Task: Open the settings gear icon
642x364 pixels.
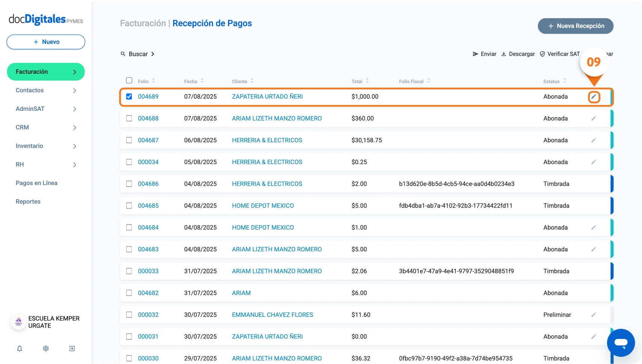Action: click(46, 349)
